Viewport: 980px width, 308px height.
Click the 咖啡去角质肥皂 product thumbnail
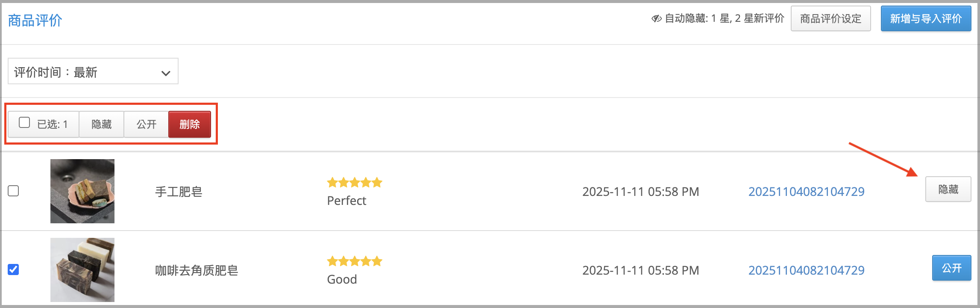pos(82,270)
